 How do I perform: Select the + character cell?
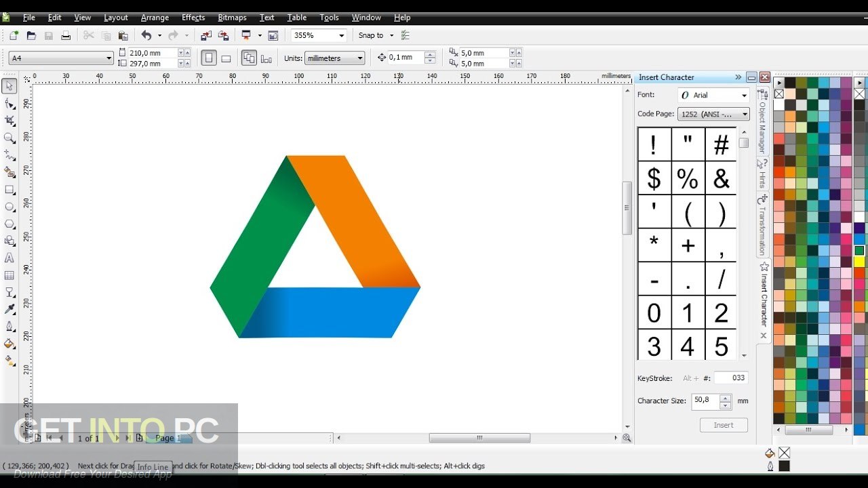(x=688, y=245)
